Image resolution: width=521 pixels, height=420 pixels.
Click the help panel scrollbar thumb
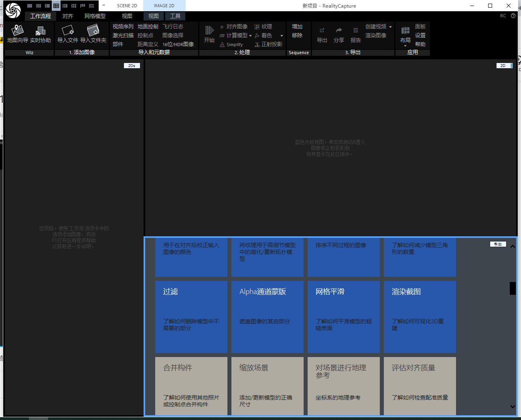pos(513,288)
